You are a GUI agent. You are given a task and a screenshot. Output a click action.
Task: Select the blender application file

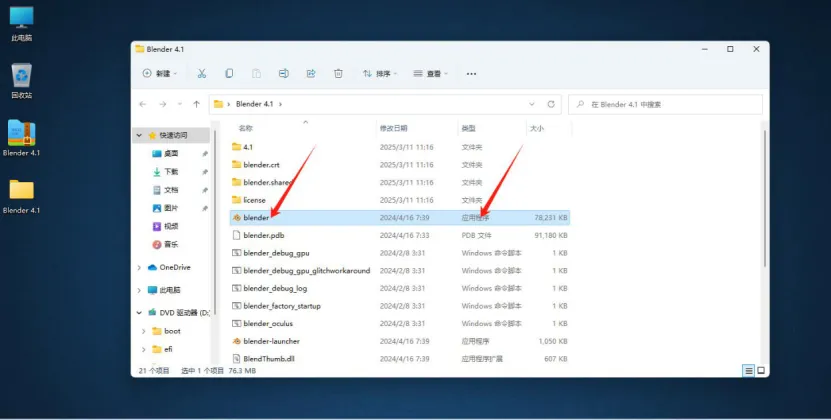(x=400, y=217)
